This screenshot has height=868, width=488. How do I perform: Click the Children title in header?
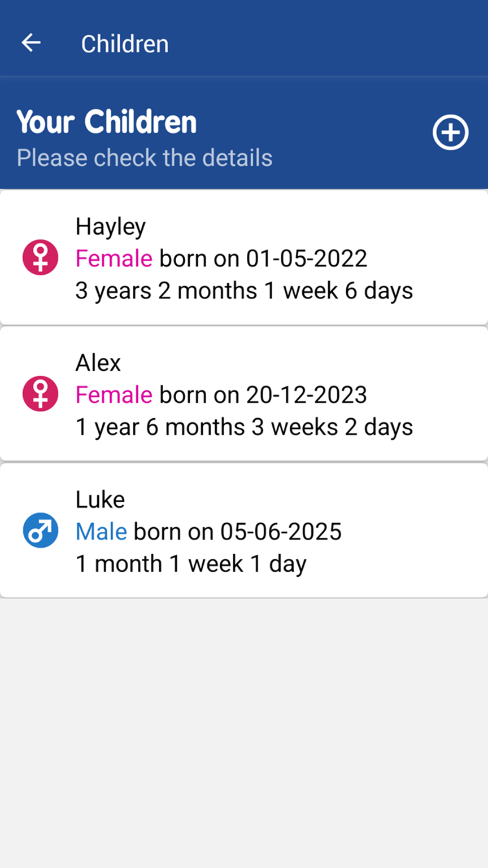pyautogui.click(x=125, y=44)
